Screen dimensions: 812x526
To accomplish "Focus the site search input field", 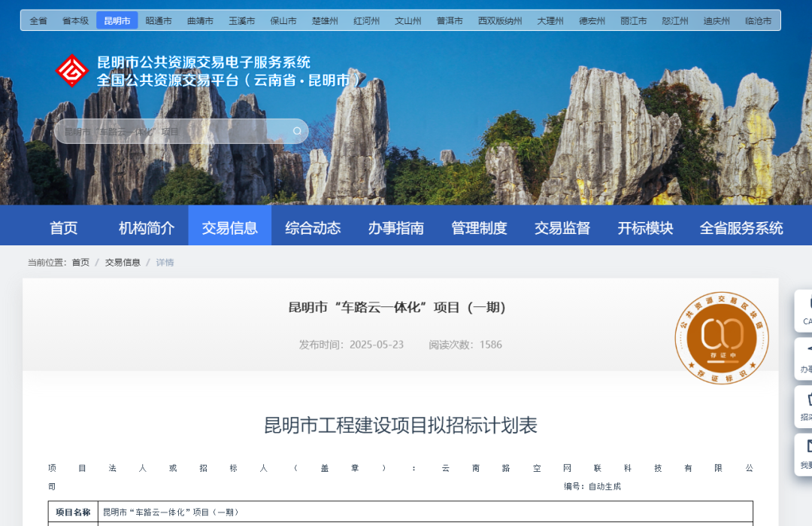I will (x=173, y=132).
